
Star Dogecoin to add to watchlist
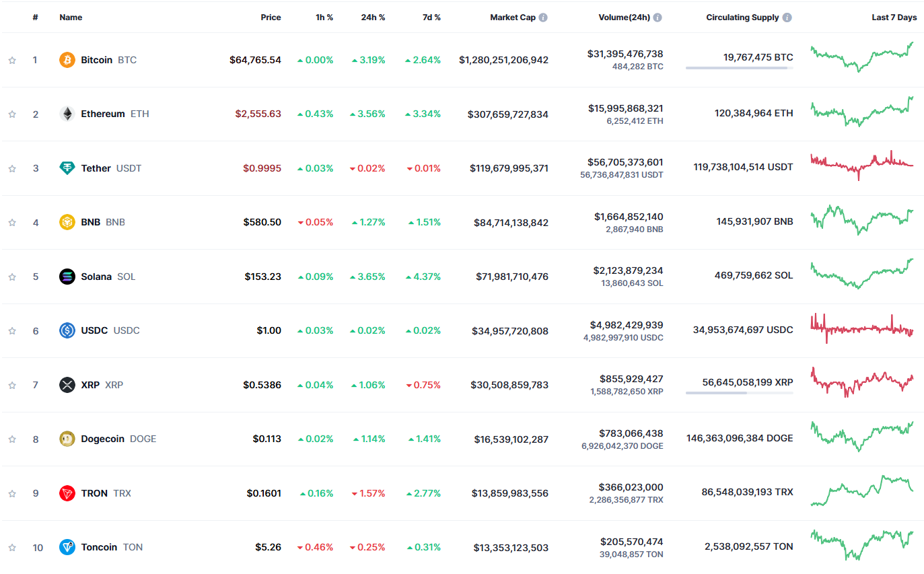(12, 439)
